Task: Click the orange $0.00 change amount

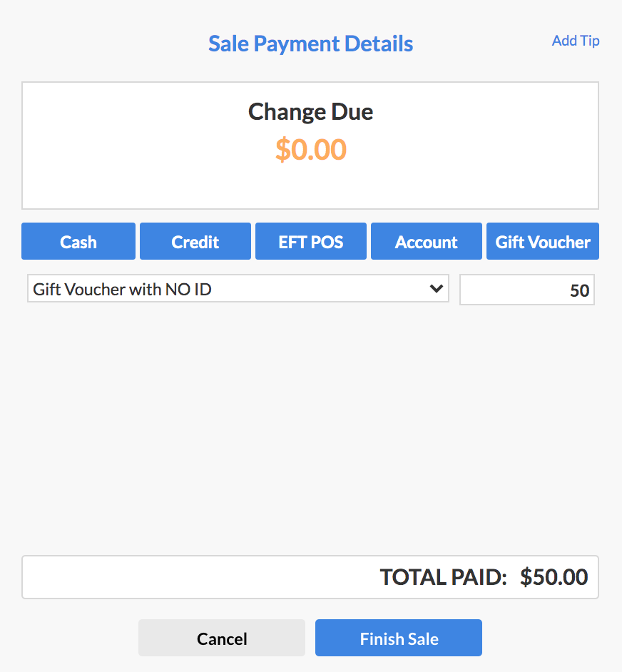Action: click(x=311, y=150)
